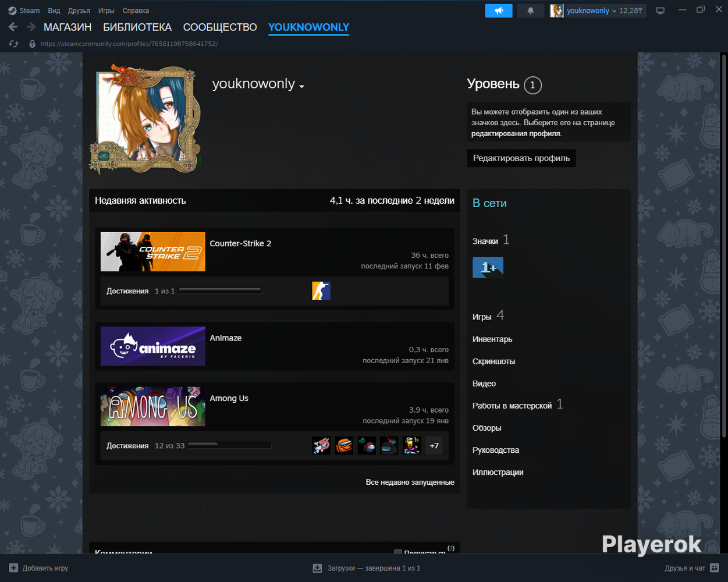
Task: Follow the редактирования профиля link
Action: click(x=516, y=133)
